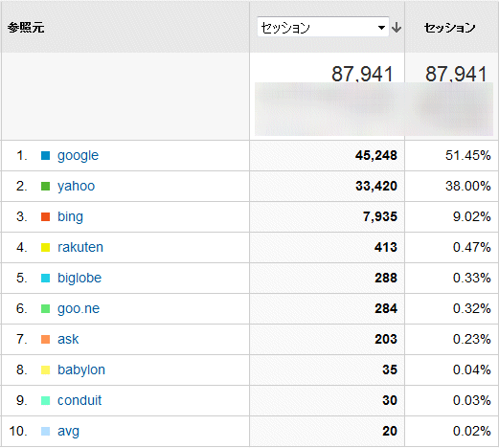
Task: Click the green swatch beside yahoo
Action: (x=46, y=186)
